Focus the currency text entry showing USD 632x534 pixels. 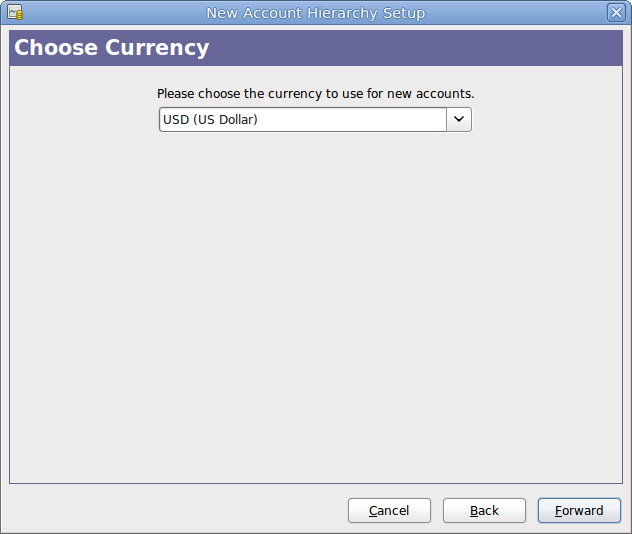[303, 119]
